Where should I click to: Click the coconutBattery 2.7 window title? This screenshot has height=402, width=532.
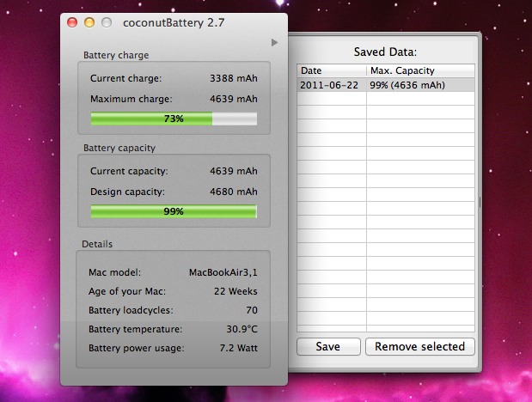click(174, 22)
